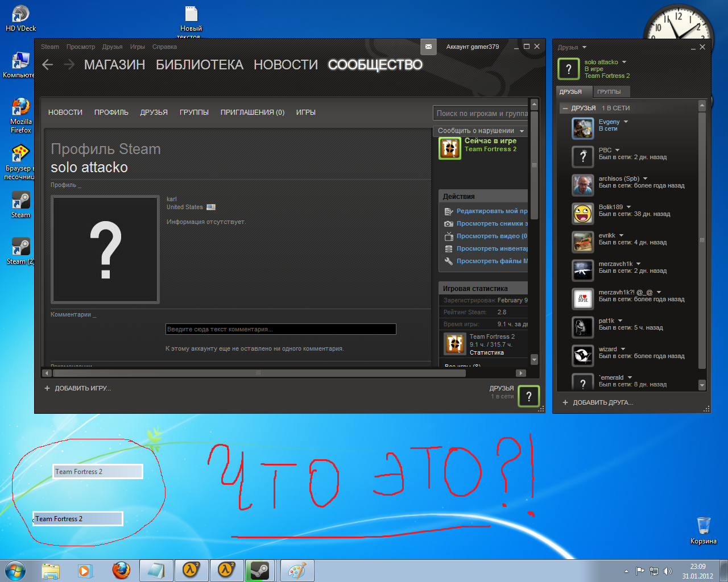Click the large question-mark profile avatar
Viewport: 728px width, 582px height.
pos(105,250)
